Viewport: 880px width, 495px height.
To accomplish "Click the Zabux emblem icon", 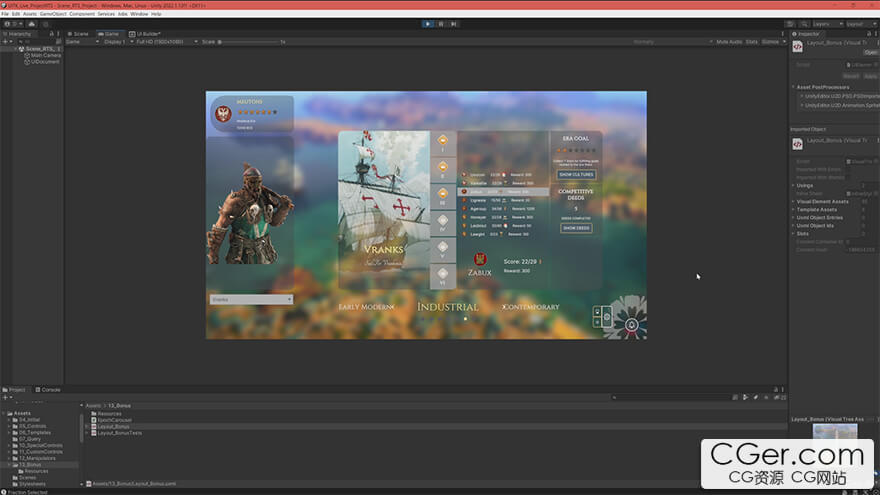I will 480,259.
